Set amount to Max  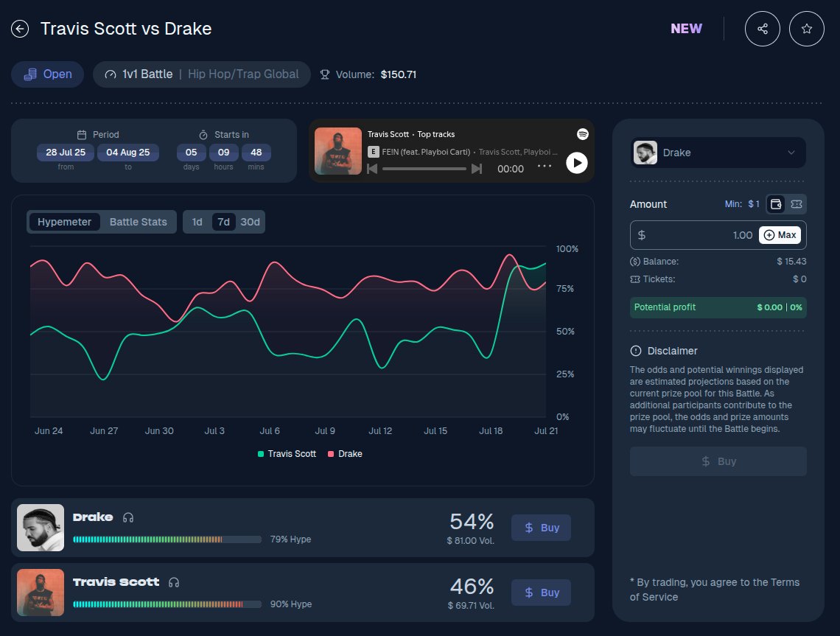780,235
